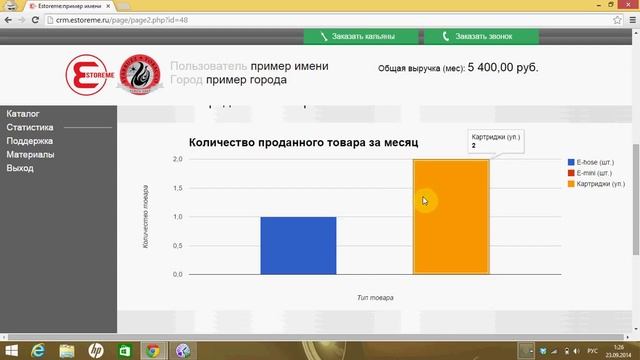640x360 pixels.
Task: Click the E-hose (шт.) legend label
Action: pos(595,162)
